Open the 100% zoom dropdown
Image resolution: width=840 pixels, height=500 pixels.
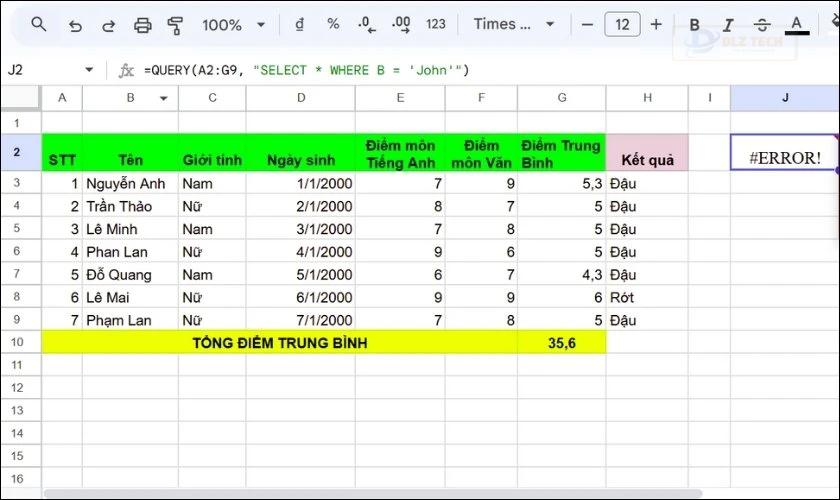234,25
